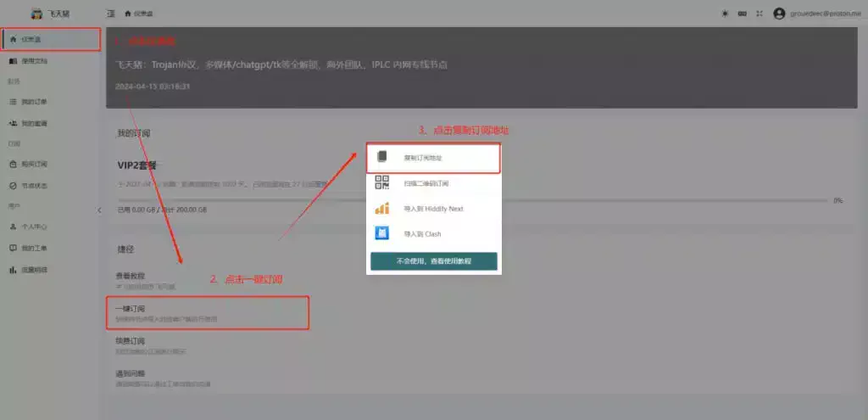Toggle the sidebar with the hamburger menu icon
868x420 pixels.
click(111, 14)
